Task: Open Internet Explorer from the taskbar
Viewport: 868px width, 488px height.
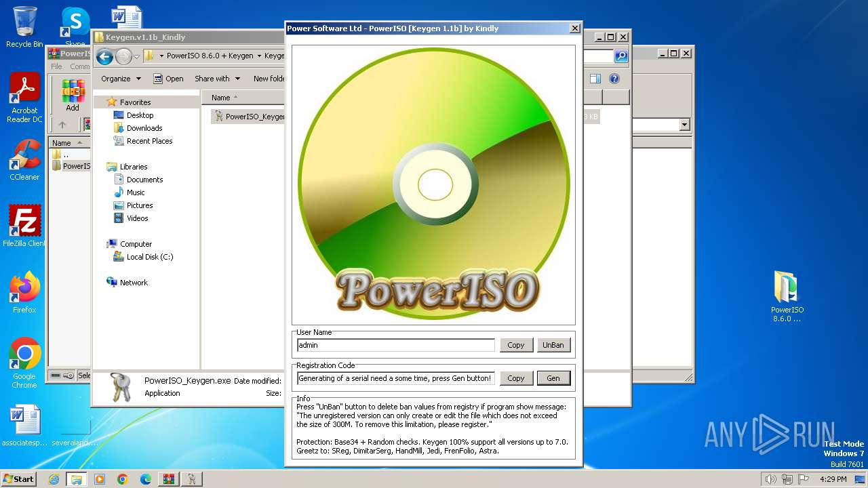Action: (x=54, y=479)
